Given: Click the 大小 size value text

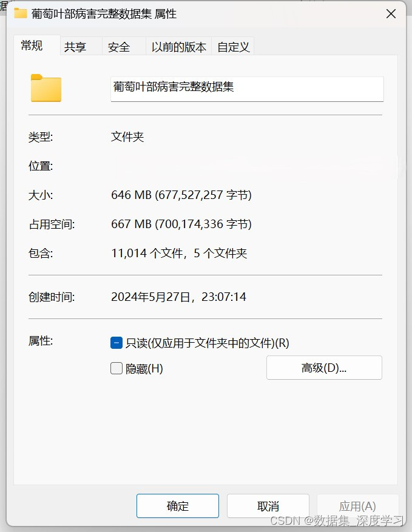Looking at the screenshot, I should click(181, 195).
